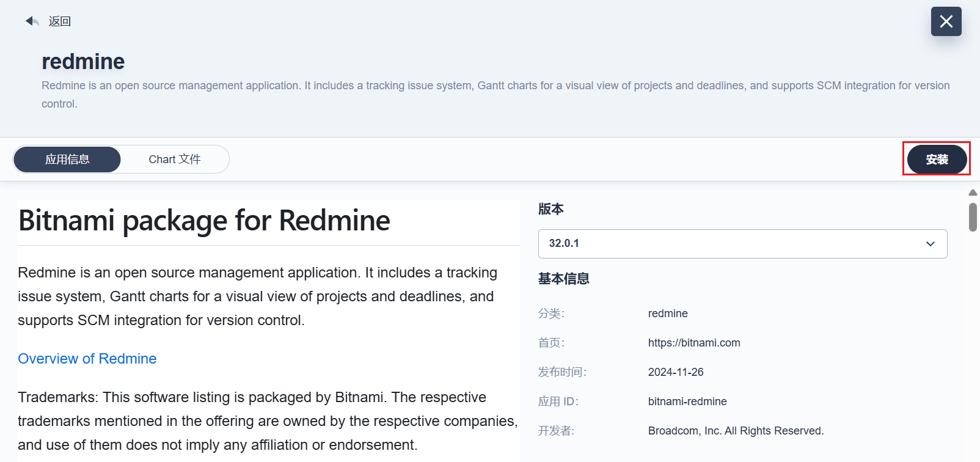
Task: Click the back arrow icon
Action: [32, 21]
